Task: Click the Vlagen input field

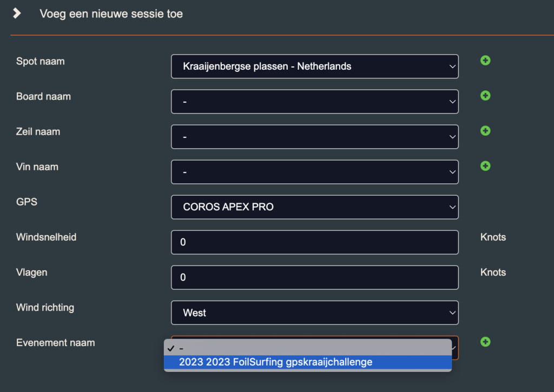Action: pos(314,277)
